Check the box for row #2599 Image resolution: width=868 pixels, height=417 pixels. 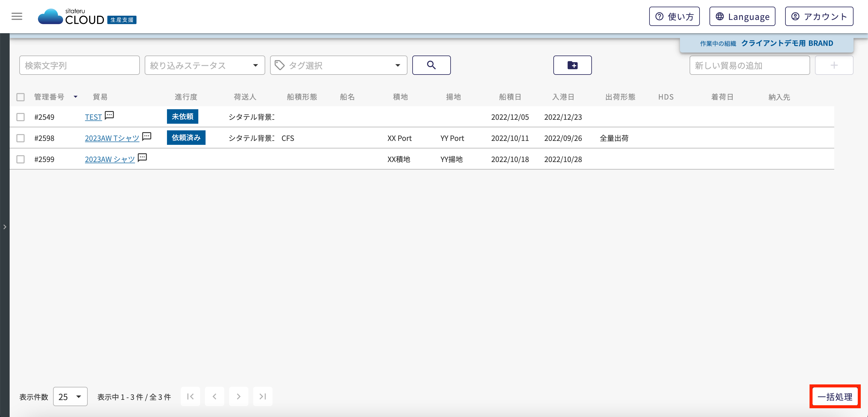point(20,159)
